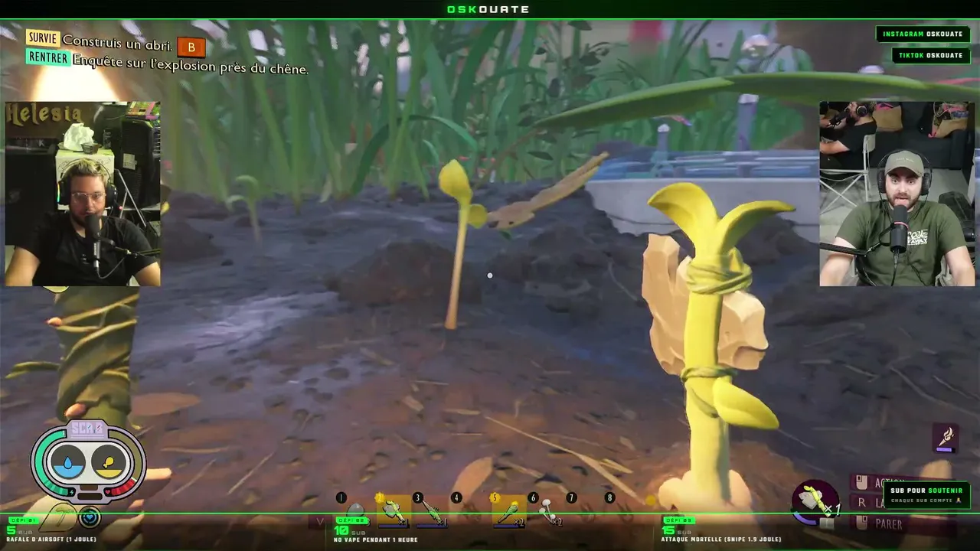Click the '10 SUB' challenge counter
The width and height of the screenshot is (980, 551).
click(x=348, y=530)
